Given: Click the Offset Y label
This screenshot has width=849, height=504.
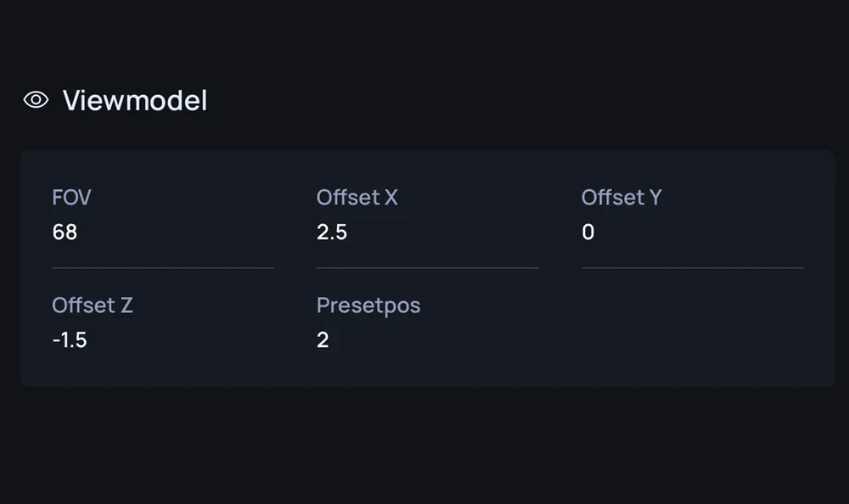Looking at the screenshot, I should click(x=621, y=198).
